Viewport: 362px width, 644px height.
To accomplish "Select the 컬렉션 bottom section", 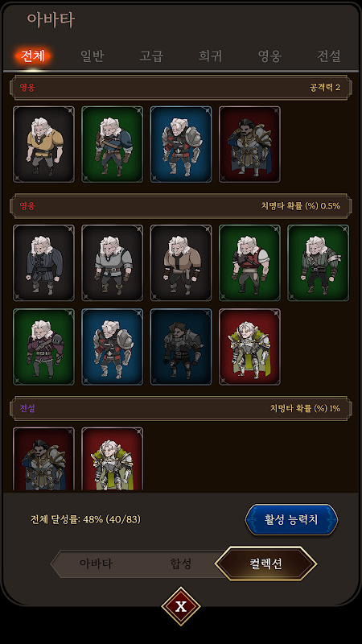I will (266, 564).
